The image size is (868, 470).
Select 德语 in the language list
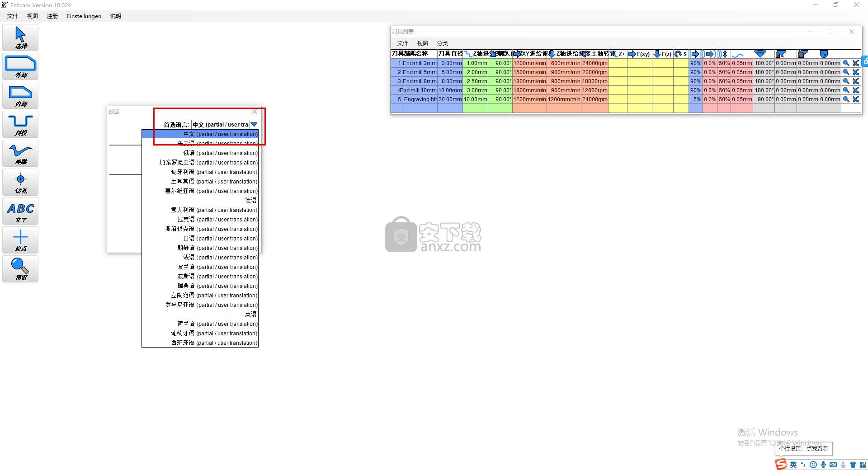coord(200,200)
